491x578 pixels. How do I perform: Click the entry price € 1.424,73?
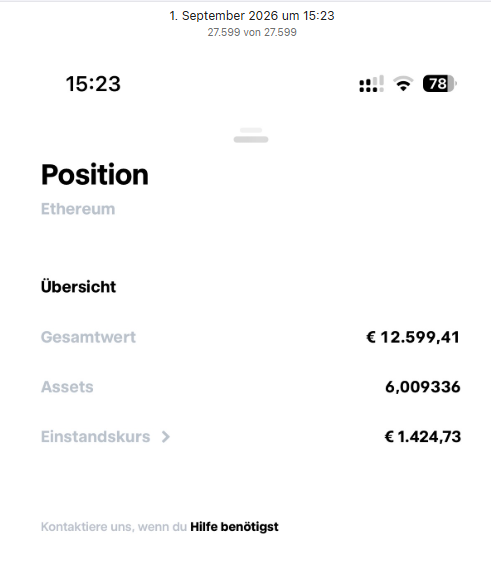pyautogui.click(x=423, y=437)
